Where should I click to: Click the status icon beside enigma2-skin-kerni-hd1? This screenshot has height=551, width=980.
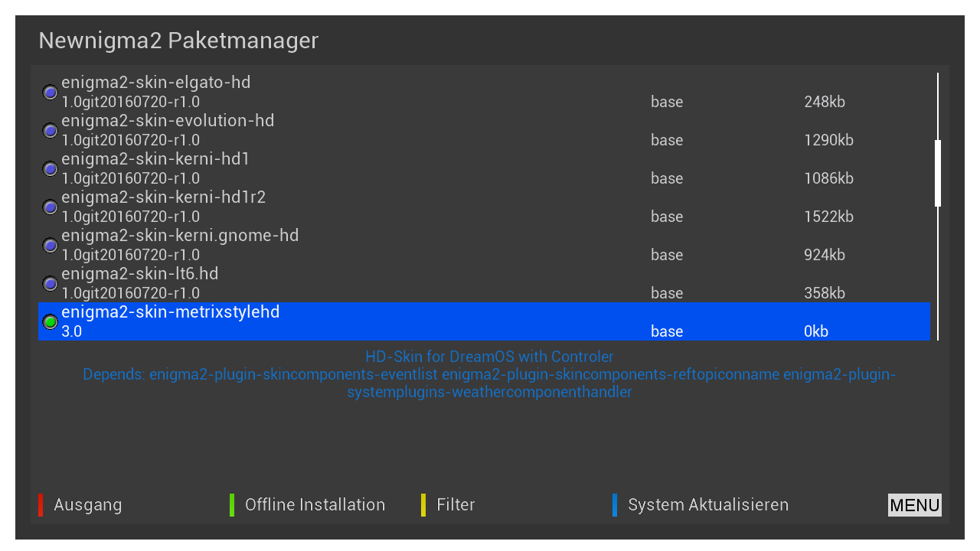click(51, 169)
